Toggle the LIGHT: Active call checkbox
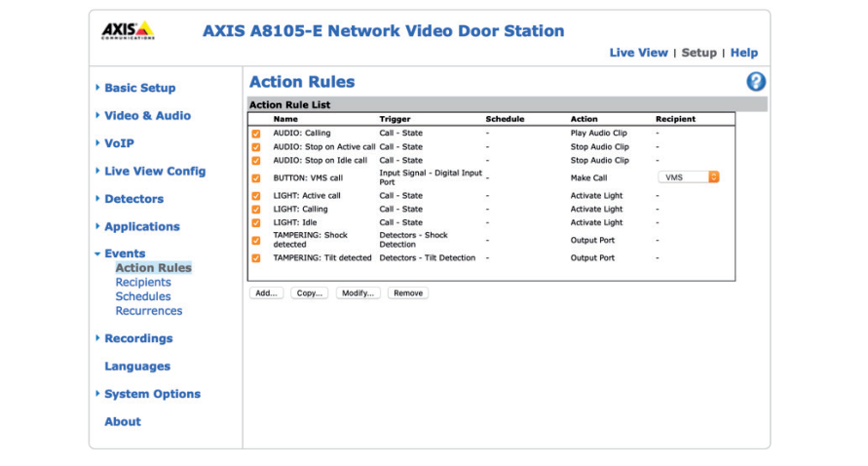The width and height of the screenshot is (868, 466). pyautogui.click(x=256, y=196)
